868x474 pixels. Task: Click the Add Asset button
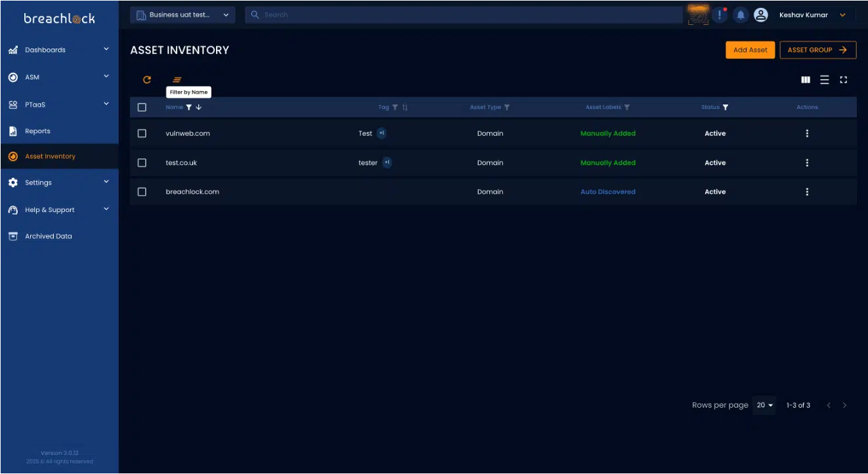[750, 50]
